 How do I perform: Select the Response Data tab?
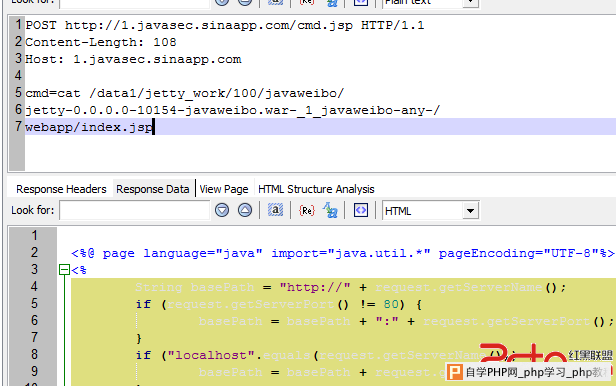153,189
